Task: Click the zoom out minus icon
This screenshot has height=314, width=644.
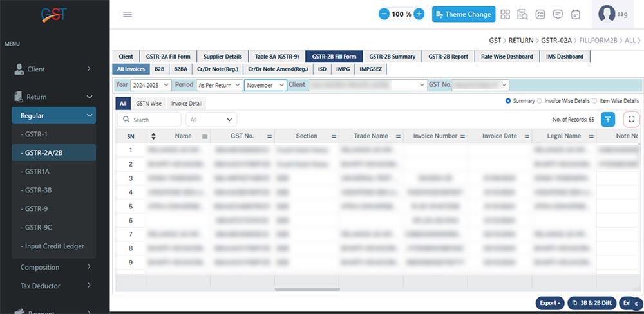Action: (x=384, y=14)
